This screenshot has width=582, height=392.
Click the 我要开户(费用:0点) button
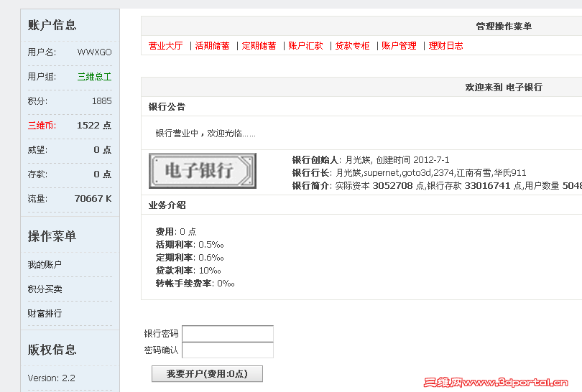(x=207, y=374)
